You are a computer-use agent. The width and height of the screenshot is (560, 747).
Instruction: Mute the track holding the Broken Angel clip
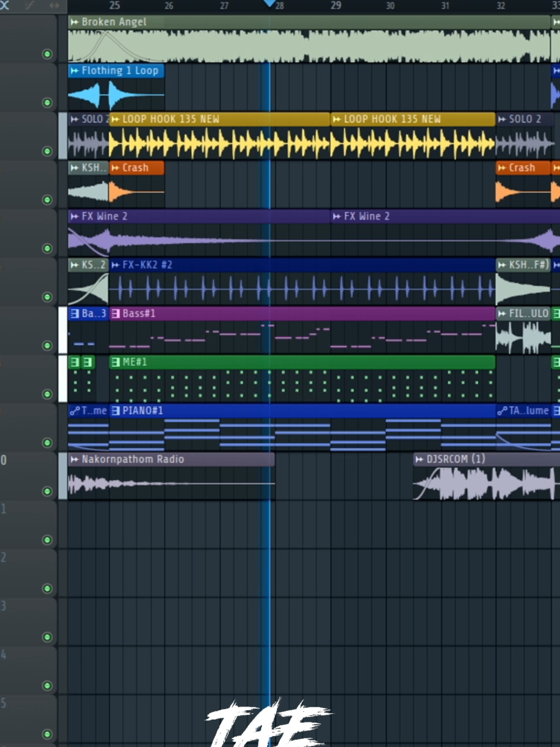point(47,54)
